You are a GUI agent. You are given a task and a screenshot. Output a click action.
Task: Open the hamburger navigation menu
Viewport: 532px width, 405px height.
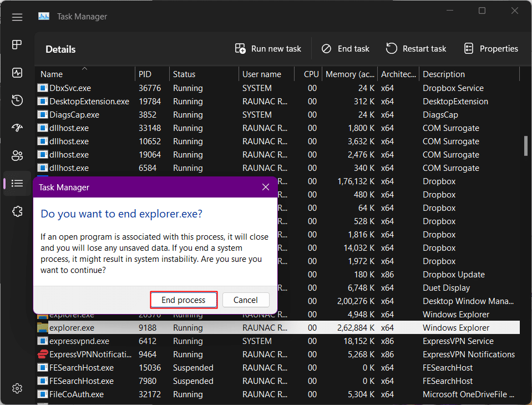pyautogui.click(x=17, y=17)
